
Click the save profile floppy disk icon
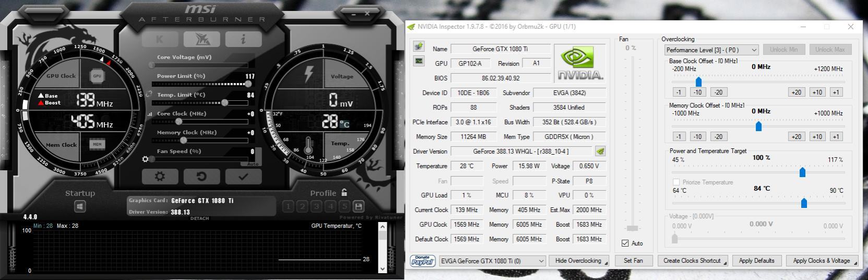coord(358,206)
